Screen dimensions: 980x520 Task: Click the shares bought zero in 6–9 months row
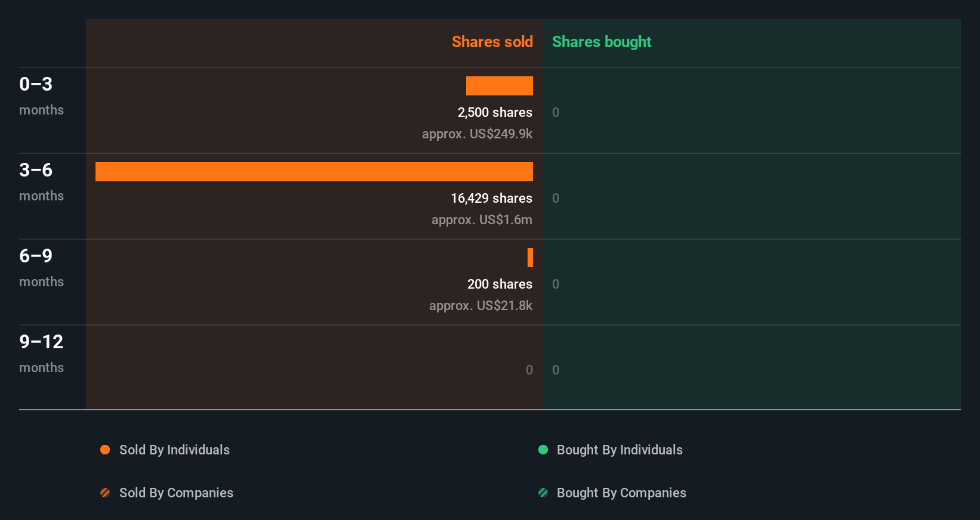click(556, 284)
